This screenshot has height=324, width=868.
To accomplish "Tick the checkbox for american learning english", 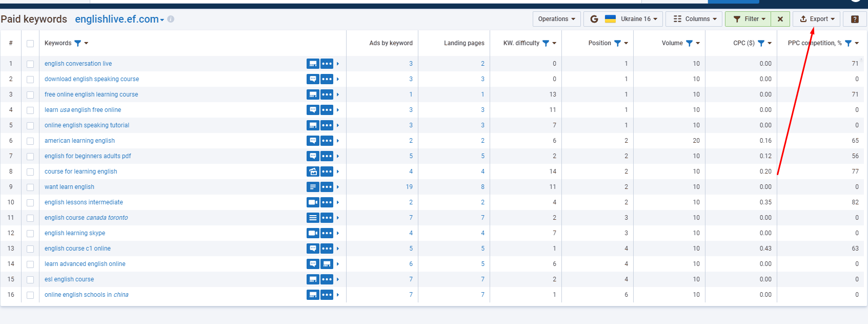I will coord(30,141).
